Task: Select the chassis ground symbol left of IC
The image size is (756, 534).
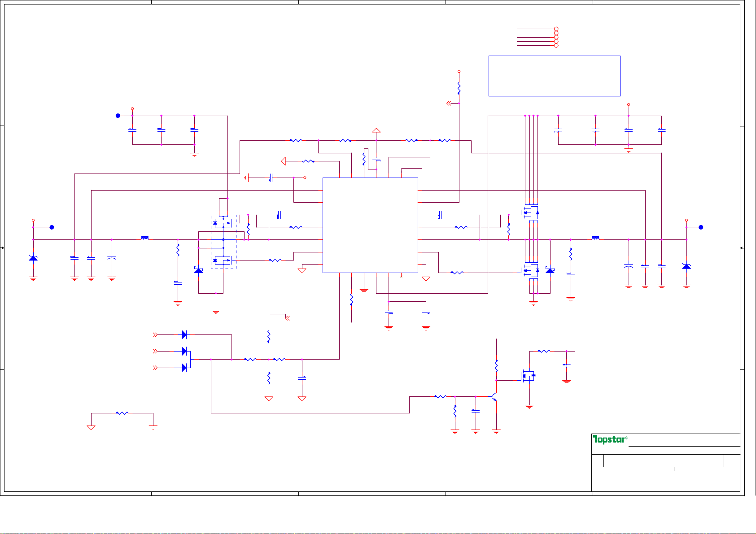Action: pyautogui.click(x=246, y=178)
